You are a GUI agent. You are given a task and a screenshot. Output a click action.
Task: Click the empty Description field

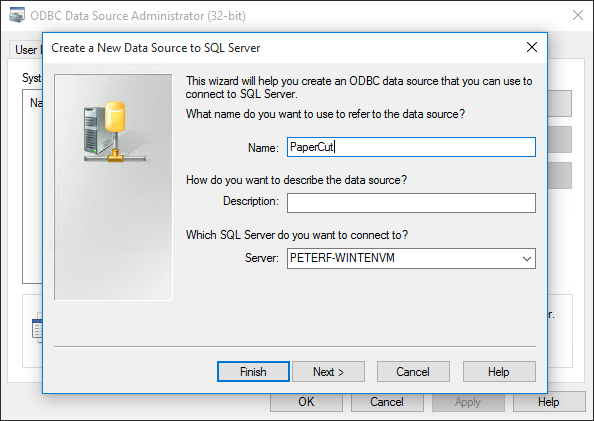point(411,203)
